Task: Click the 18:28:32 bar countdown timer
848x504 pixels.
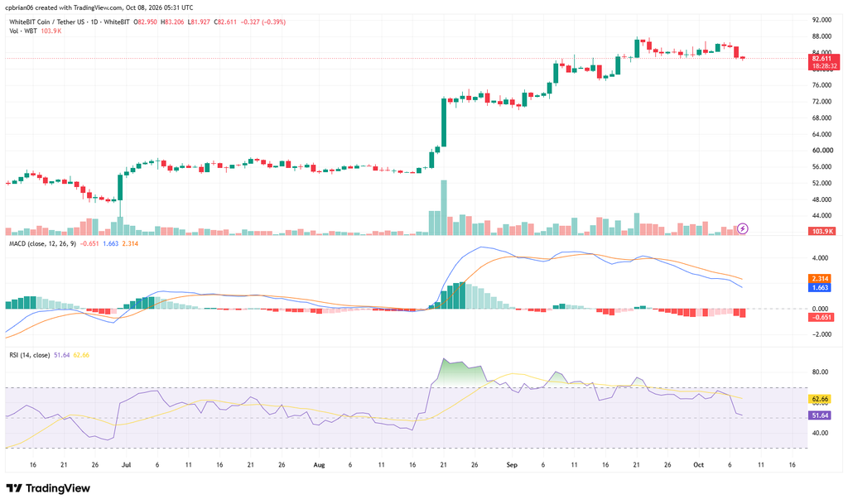Action: pos(824,66)
